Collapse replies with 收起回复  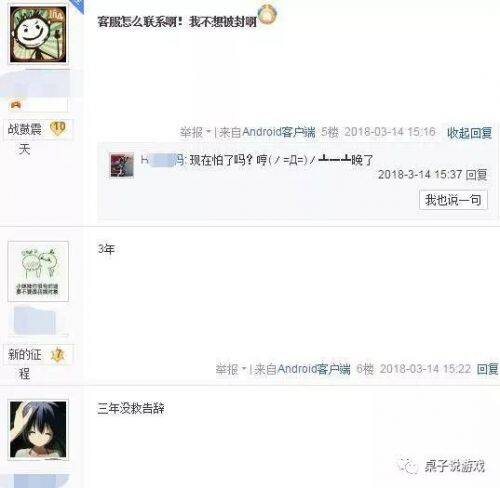point(469,133)
